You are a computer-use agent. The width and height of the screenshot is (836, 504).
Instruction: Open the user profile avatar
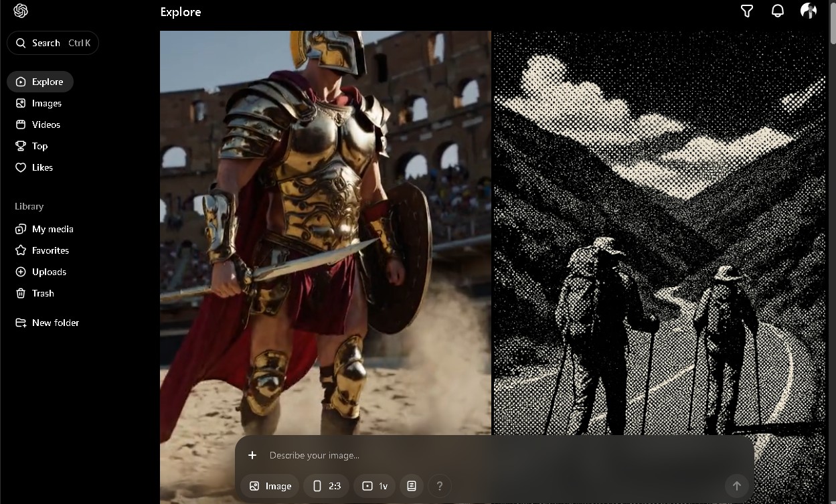coord(809,11)
